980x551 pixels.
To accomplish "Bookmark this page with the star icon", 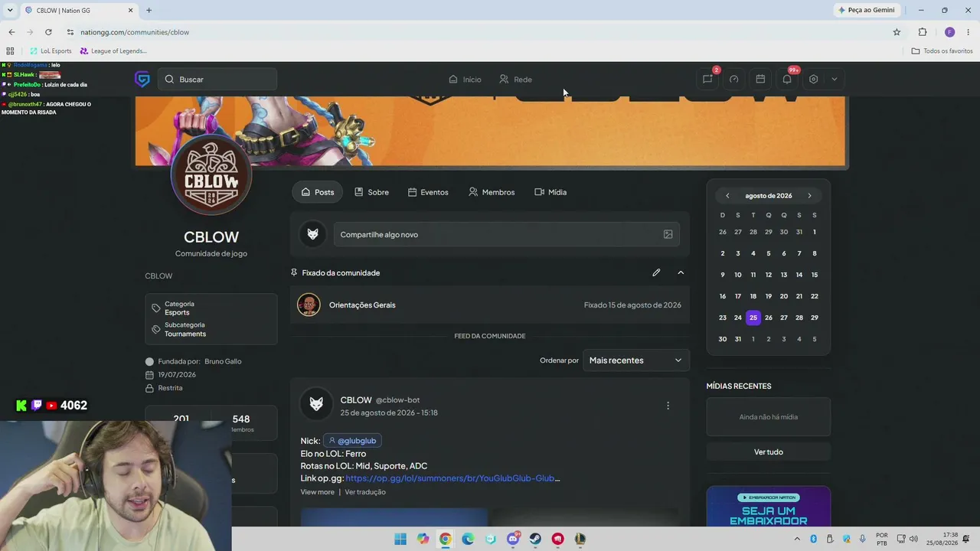I will click(897, 32).
